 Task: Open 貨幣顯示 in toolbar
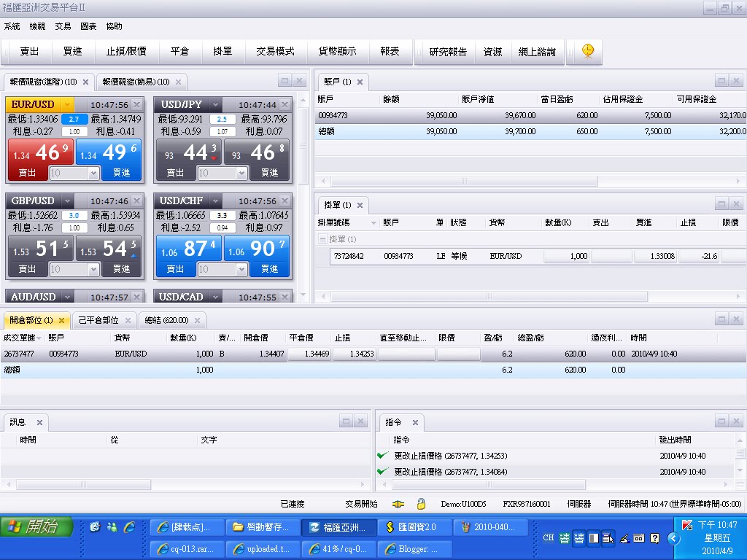click(x=337, y=52)
